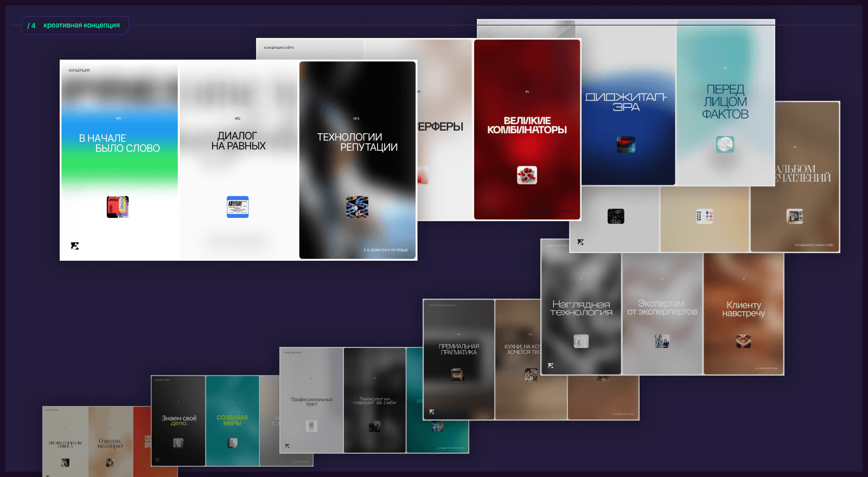Click the agency logo on the 'Знаем своё дело.' card
This screenshot has width=868, height=477.
[x=157, y=460]
